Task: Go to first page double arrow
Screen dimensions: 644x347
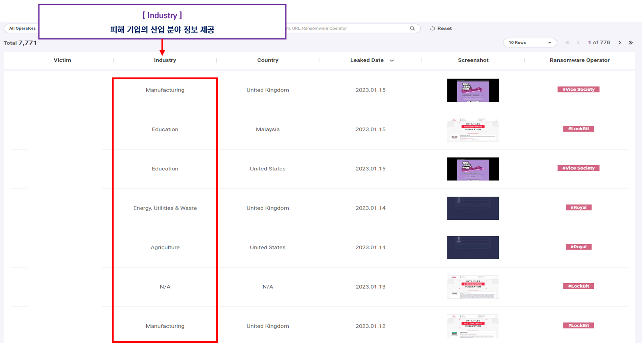Action: pyautogui.click(x=568, y=43)
